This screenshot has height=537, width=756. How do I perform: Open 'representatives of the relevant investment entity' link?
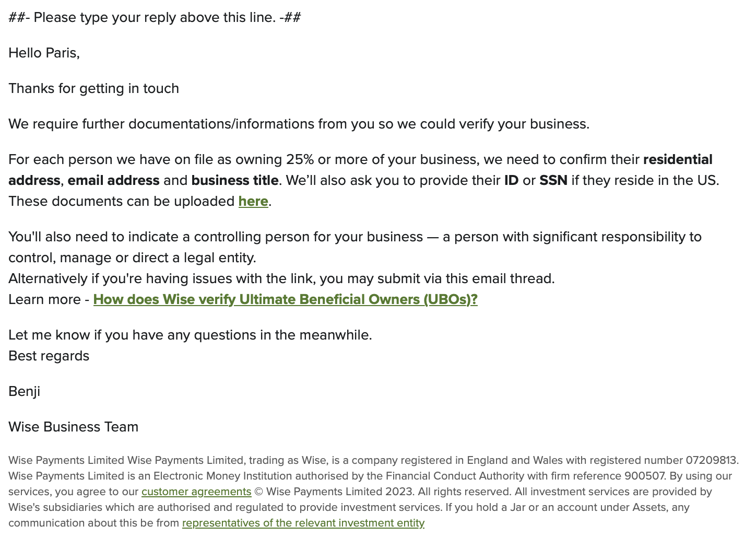303,523
